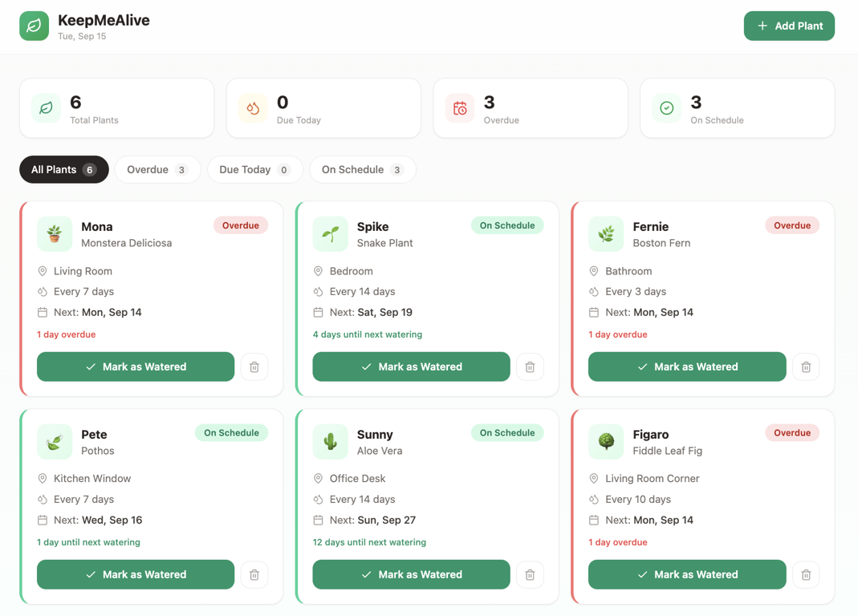Click Spike's seedling avatar

[330, 234]
